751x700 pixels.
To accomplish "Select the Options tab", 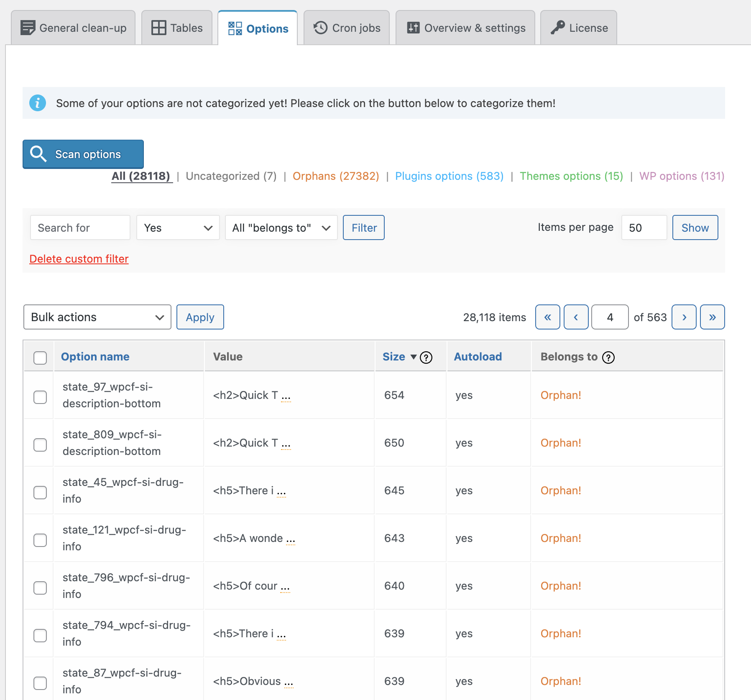I will tap(258, 28).
